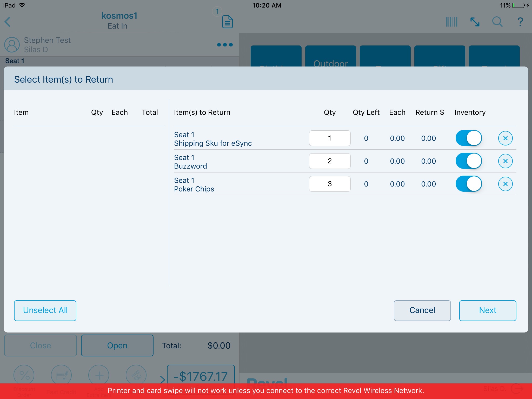The height and width of the screenshot is (399, 532).
Task: Tap the Open order button
Action: [117, 345]
